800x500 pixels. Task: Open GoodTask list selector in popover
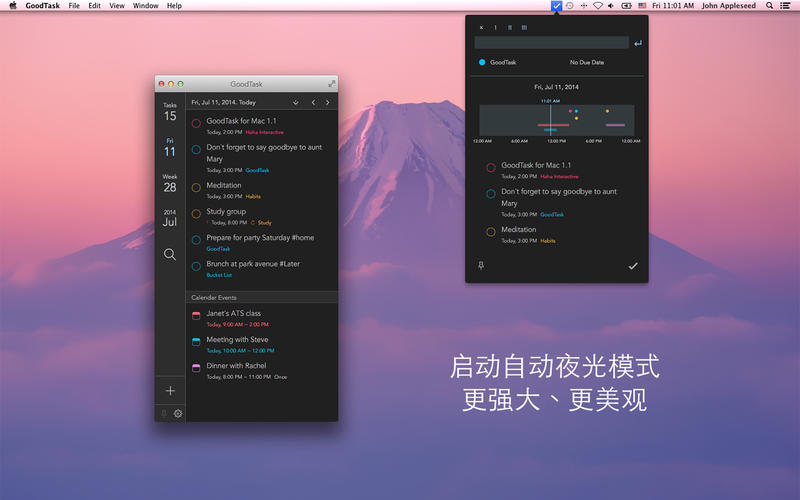click(x=503, y=62)
